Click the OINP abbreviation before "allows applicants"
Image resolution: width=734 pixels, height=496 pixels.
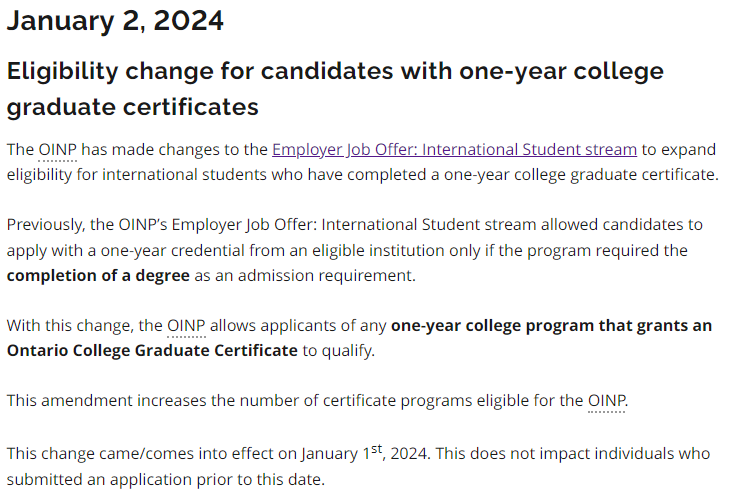[186, 326]
